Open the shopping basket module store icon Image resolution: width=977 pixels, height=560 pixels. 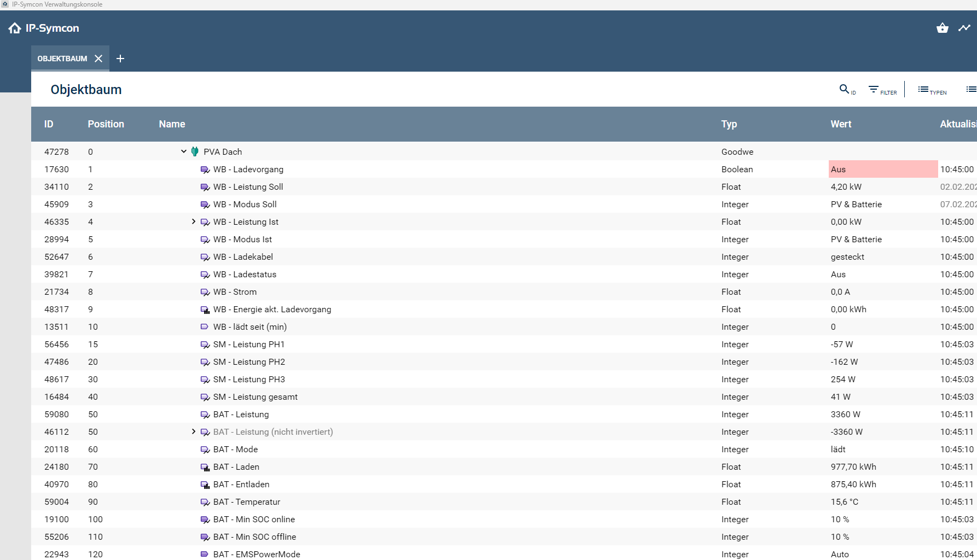tap(942, 28)
